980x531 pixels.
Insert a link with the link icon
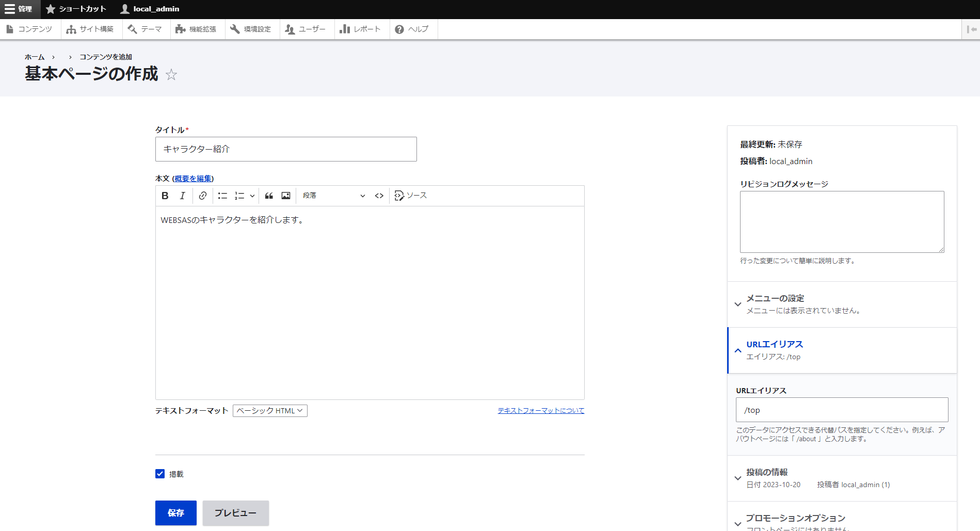203,196
